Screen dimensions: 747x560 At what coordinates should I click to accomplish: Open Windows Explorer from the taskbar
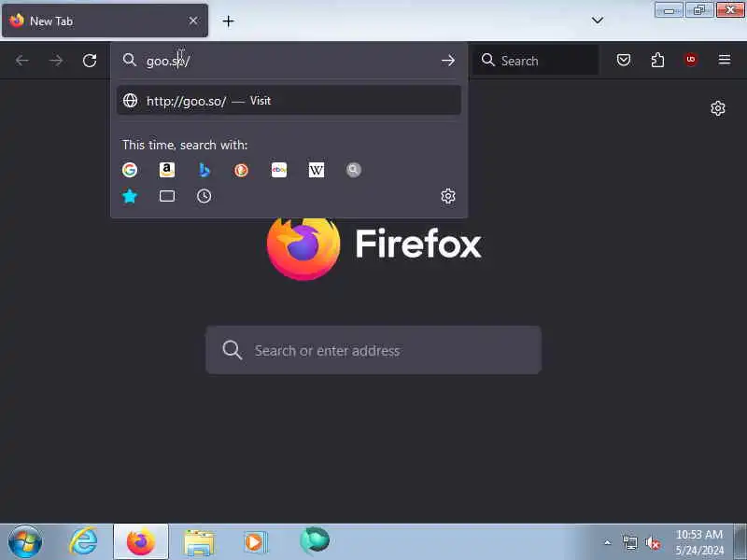point(199,542)
